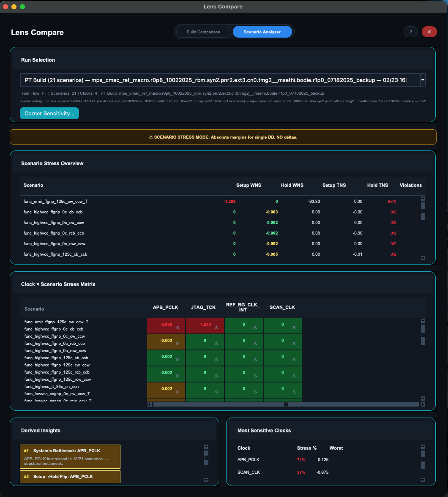Image resolution: width=448 pixels, height=497 pixels.
Task: Click the red X close icon
Action: click(429, 32)
